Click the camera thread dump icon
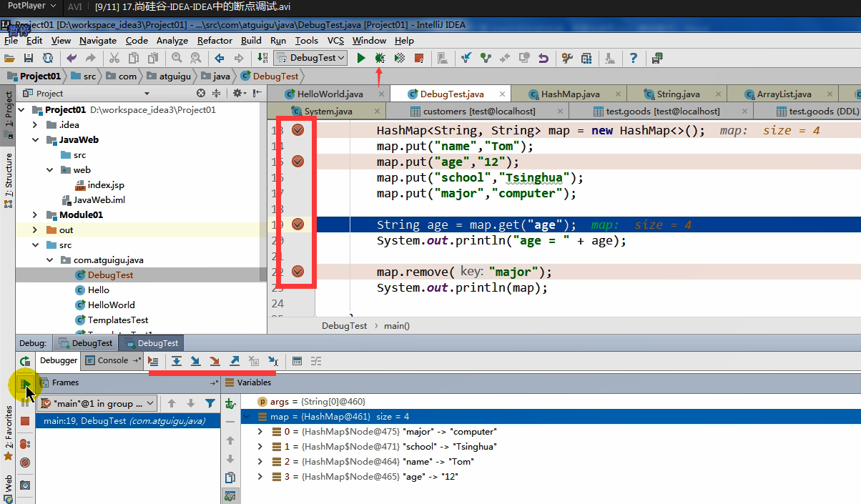The width and height of the screenshot is (861, 504). click(x=25, y=485)
